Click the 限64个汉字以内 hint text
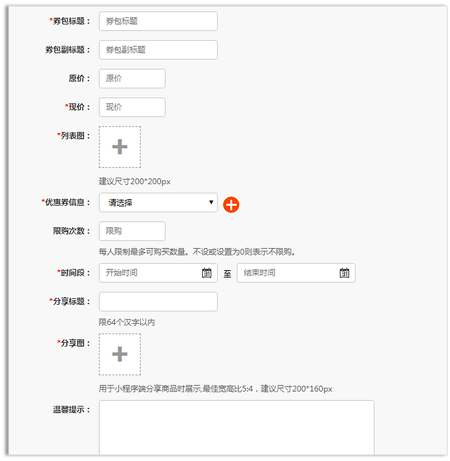This screenshot has height=461, width=450. coord(127,322)
